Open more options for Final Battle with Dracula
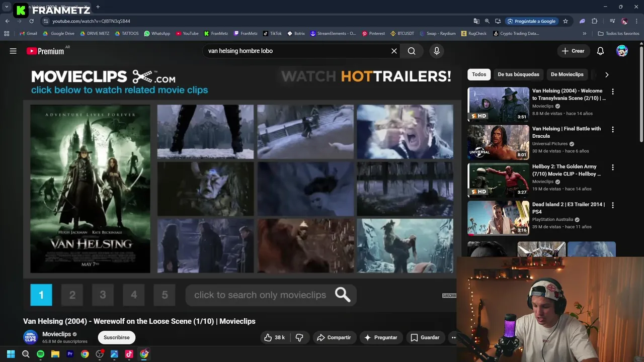This screenshot has width=644, height=362. click(x=612, y=129)
